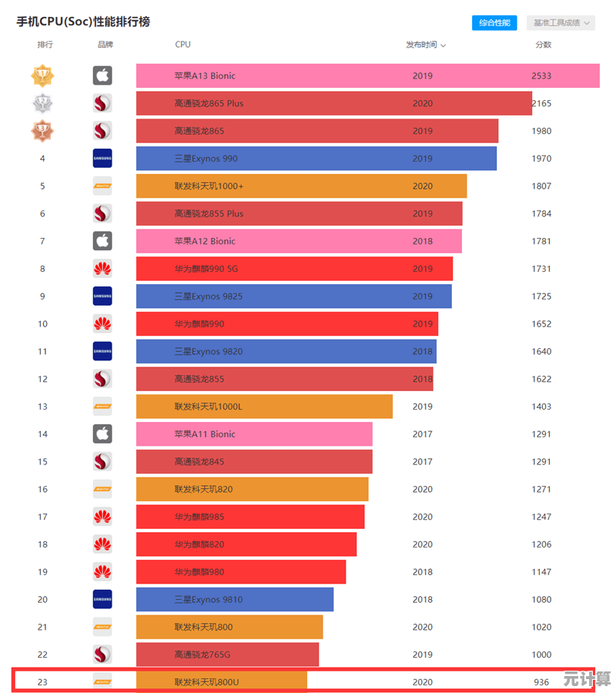This screenshot has height=693, width=616.
Task: Click Apple logo beside A12 Bionic
Action: [102, 241]
